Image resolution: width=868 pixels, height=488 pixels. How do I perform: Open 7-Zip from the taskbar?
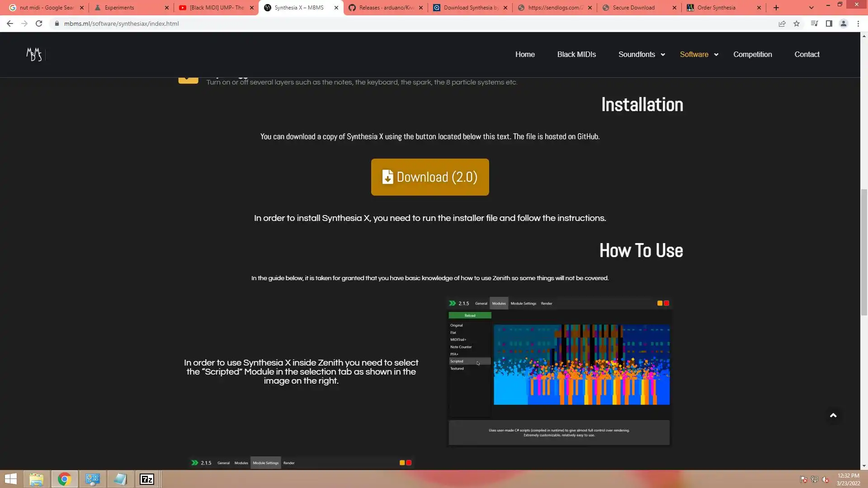(x=147, y=479)
